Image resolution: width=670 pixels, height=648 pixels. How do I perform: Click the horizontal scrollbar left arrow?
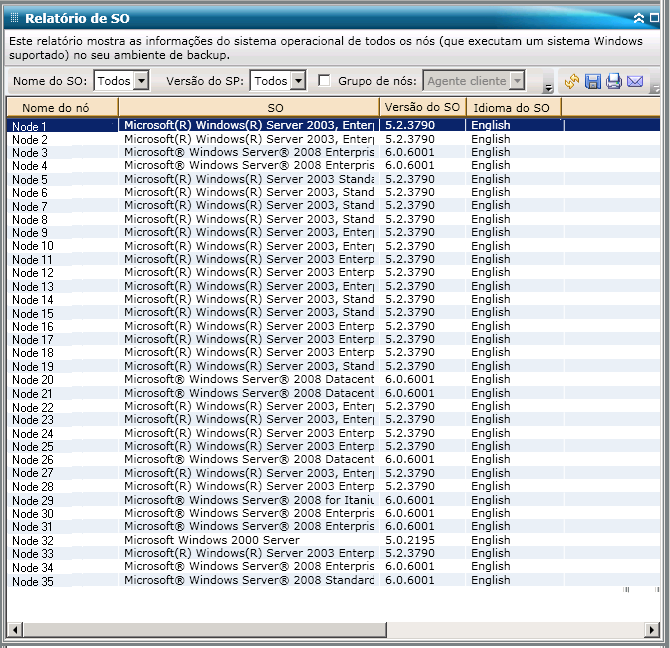click(15, 630)
